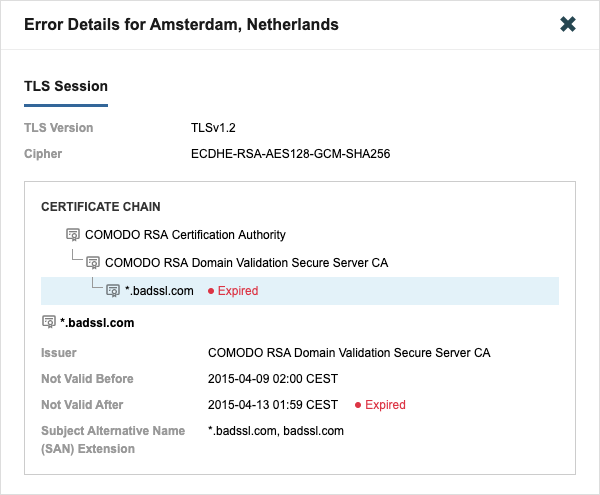This screenshot has width=600, height=495.
Task: Select the Domain Validation Secure Server CA chain entry
Action: coord(246,263)
